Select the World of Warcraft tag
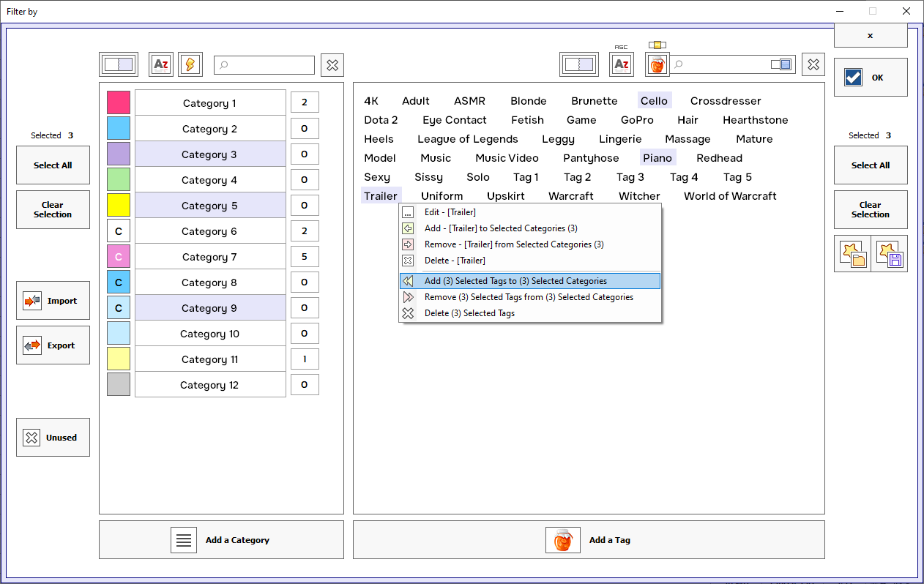The image size is (924, 584). click(730, 196)
